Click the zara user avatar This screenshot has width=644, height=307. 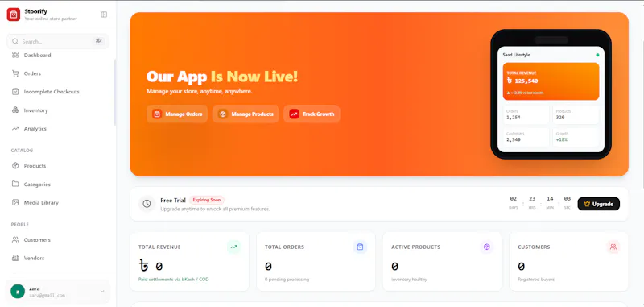tap(17, 292)
